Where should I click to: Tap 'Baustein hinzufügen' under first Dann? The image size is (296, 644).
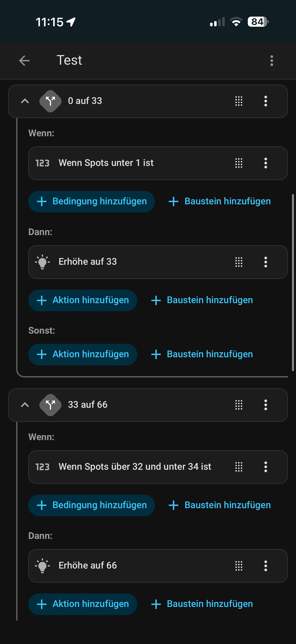pos(202,300)
